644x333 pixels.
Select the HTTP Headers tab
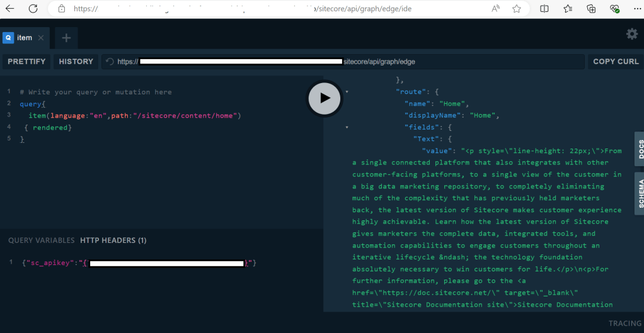113,240
